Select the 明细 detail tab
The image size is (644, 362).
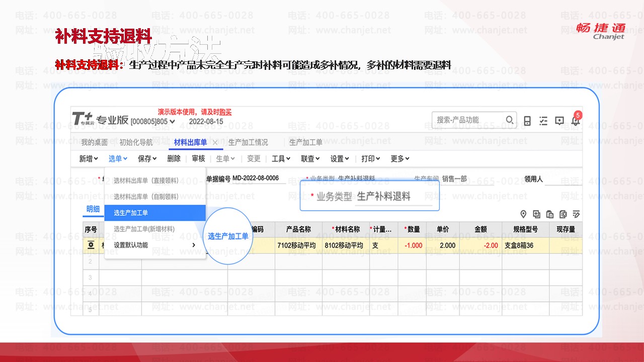click(93, 210)
